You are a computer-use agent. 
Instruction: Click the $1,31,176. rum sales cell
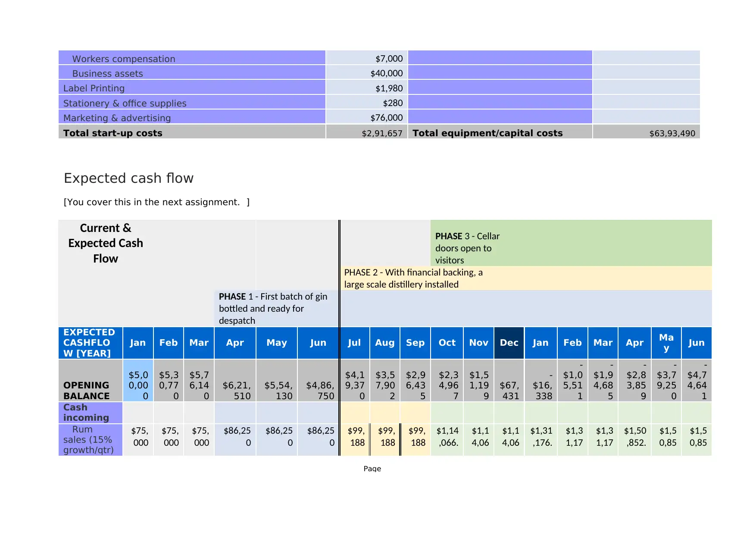[x=541, y=440]
